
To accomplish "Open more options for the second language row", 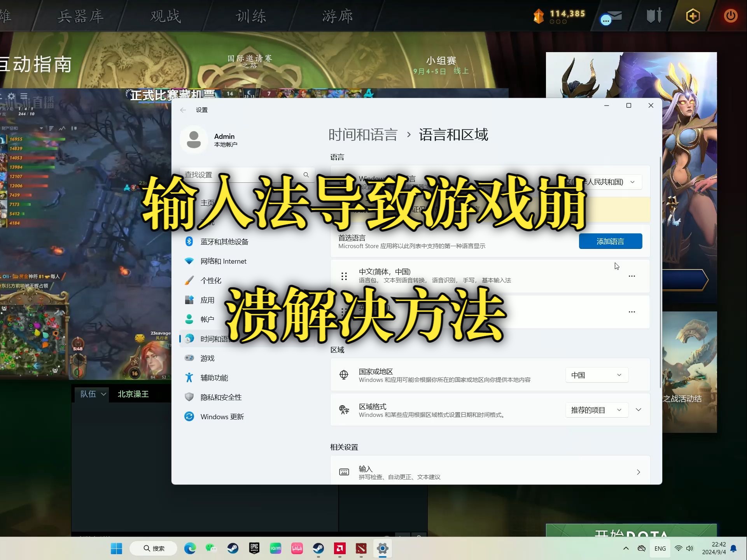I will pos(632,312).
